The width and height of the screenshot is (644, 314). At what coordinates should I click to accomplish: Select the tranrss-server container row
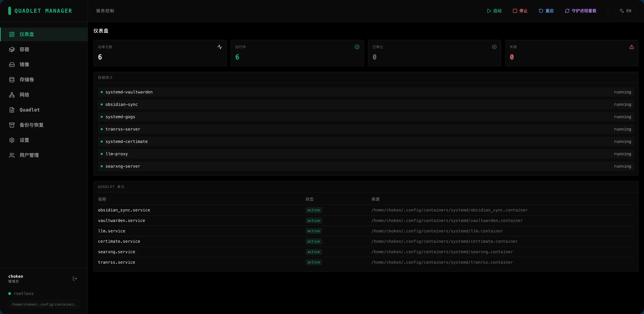[366, 129]
